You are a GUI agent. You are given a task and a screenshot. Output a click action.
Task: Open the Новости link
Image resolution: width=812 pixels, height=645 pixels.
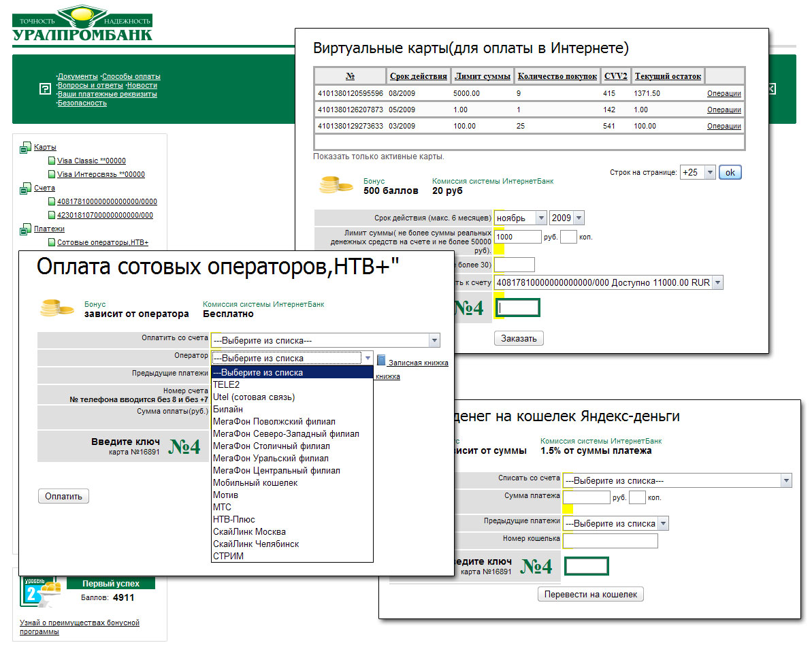tap(142, 86)
